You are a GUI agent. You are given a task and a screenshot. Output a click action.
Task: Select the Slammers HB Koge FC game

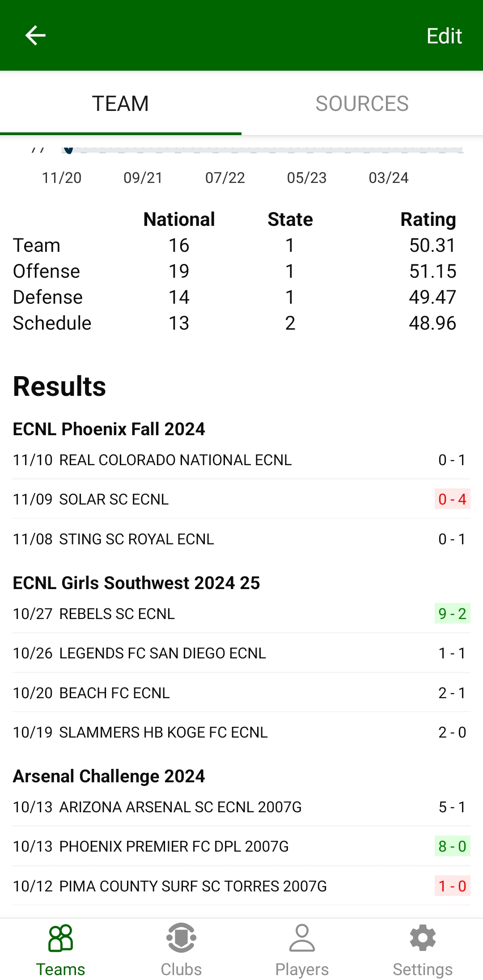coord(163,732)
